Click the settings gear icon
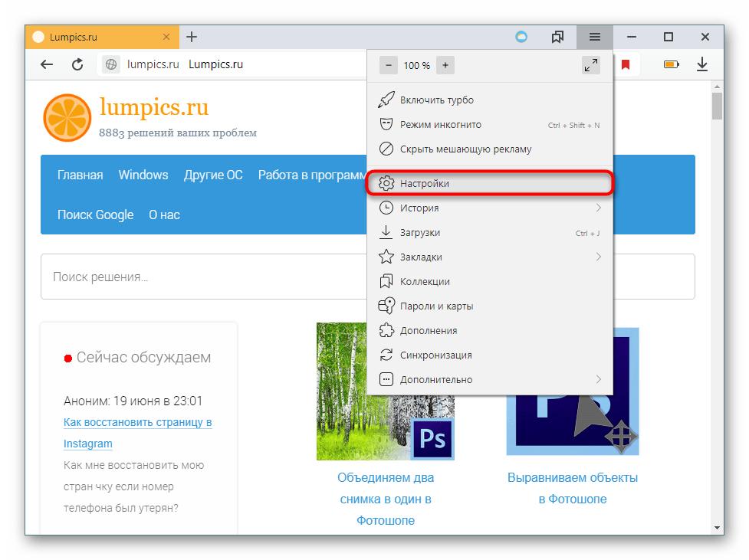The image size is (749, 560). coord(386,183)
